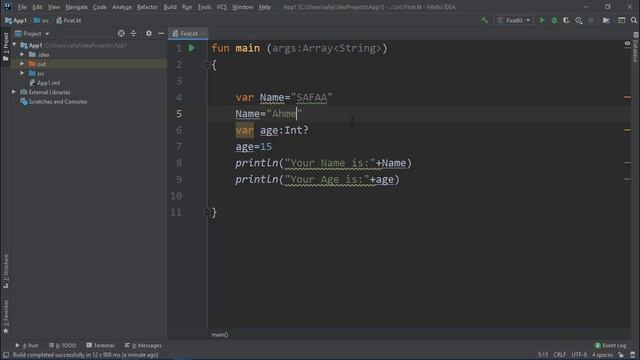Click the src breadcrumb in navigation bar
Screen dimensions: 640x360
[41, 20]
